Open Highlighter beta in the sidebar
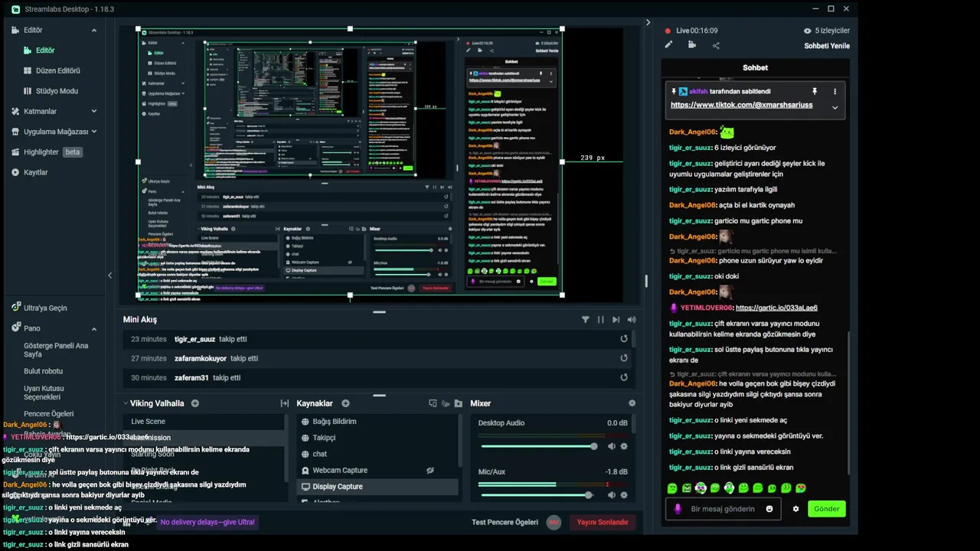980x551 pixels. pyautogui.click(x=46, y=152)
